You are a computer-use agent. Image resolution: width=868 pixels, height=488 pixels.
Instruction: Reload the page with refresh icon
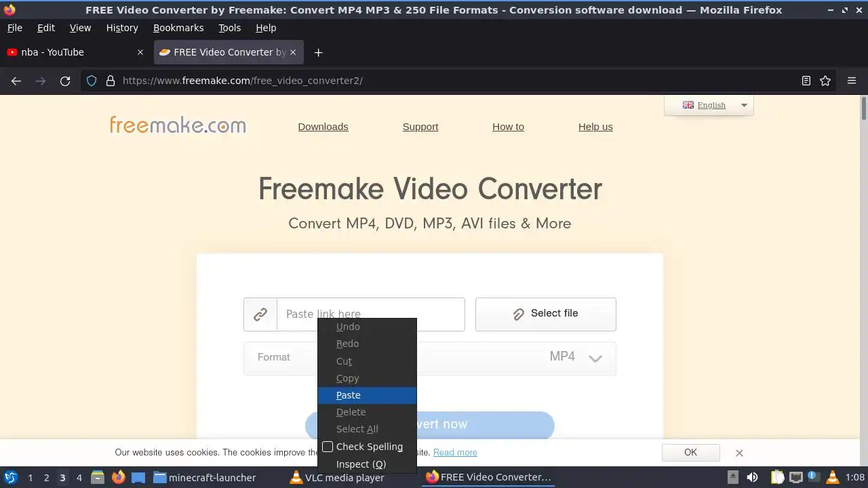(x=65, y=81)
